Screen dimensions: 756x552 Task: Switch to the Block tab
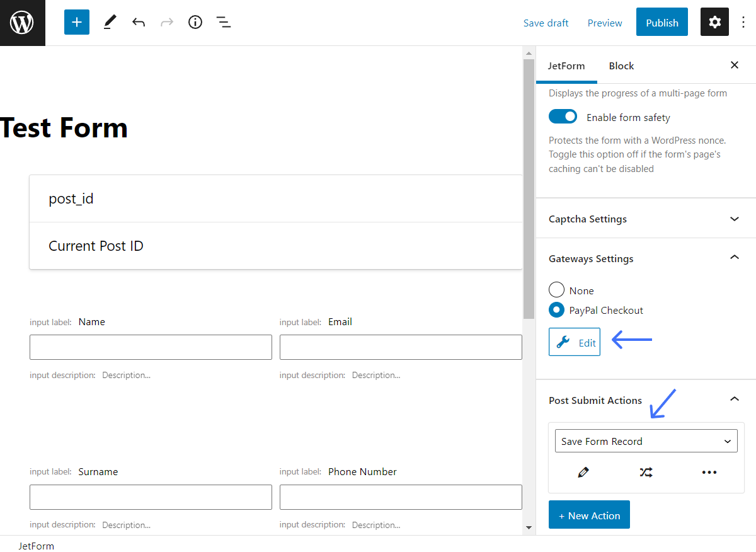(621, 66)
